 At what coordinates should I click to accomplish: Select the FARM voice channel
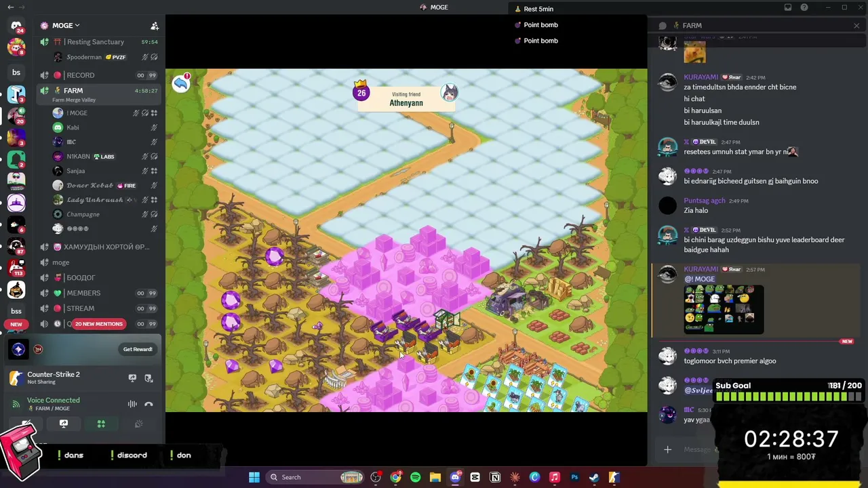coord(100,94)
